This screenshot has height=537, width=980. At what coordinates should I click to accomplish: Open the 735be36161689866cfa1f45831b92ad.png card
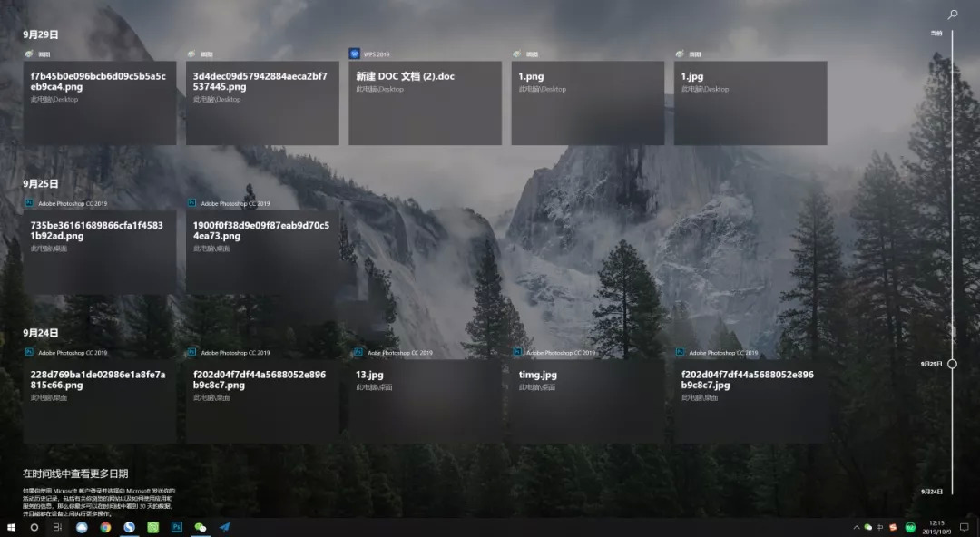(x=100, y=252)
